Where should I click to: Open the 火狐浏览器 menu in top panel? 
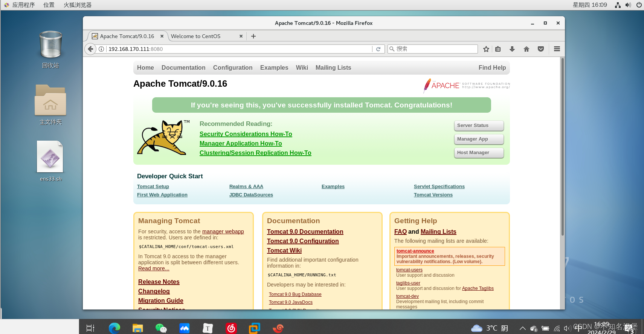pyautogui.click(x=78, y=5)
